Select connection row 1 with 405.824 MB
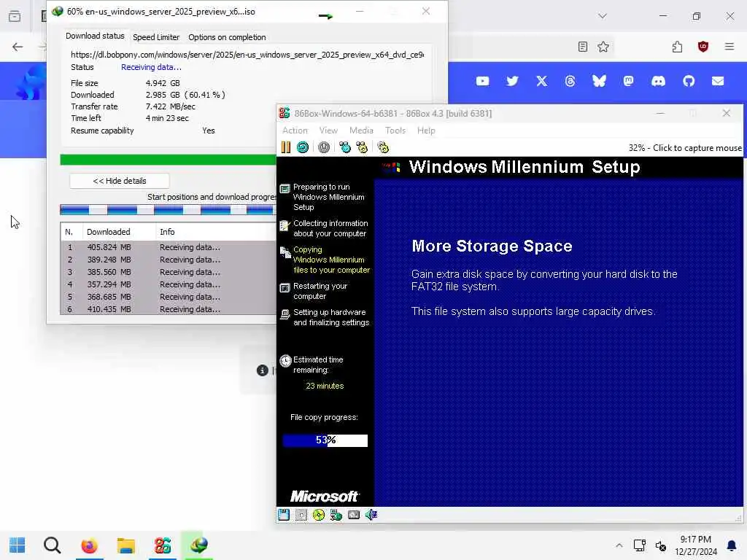 tap(169, 247)
